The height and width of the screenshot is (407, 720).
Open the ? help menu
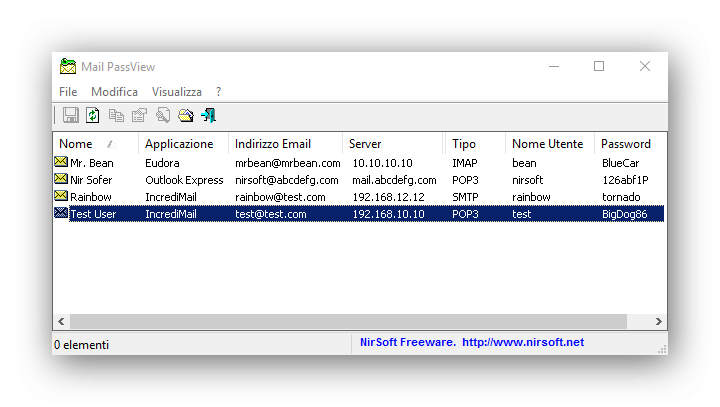pyautogui.click(x=219, y=92)
